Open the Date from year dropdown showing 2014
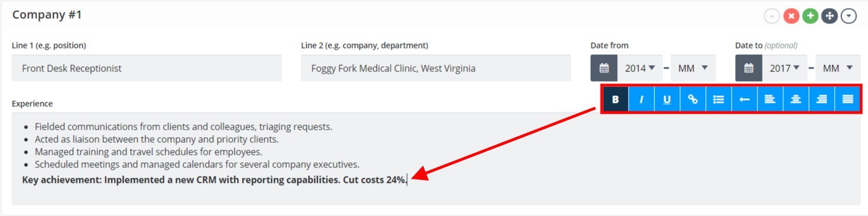 tap(640, 68)
